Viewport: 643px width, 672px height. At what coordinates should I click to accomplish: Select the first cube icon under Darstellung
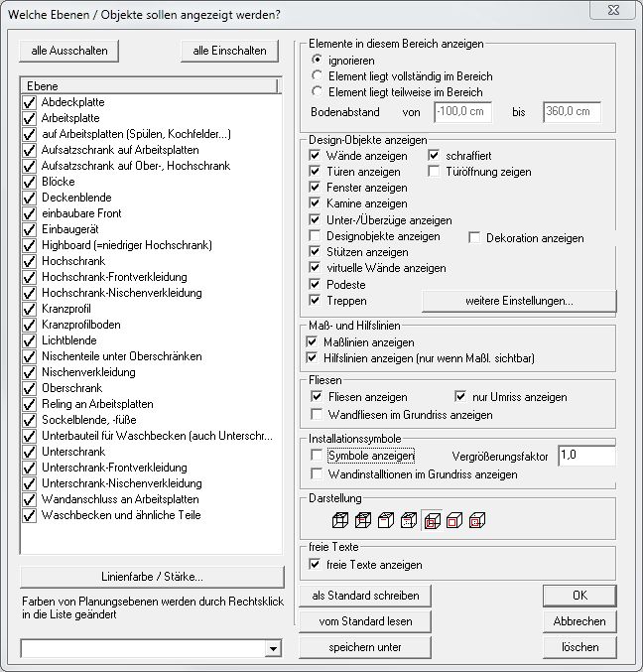tap(340, 518)
